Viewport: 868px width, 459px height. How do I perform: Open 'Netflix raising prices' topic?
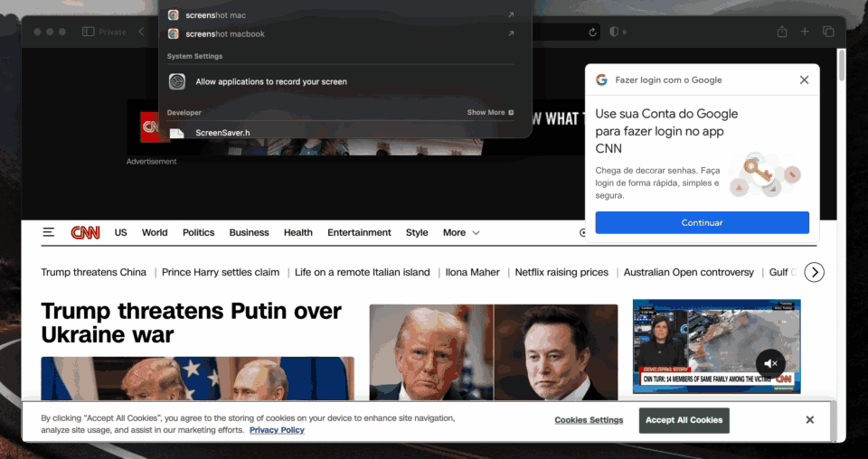tap(561, 272)
